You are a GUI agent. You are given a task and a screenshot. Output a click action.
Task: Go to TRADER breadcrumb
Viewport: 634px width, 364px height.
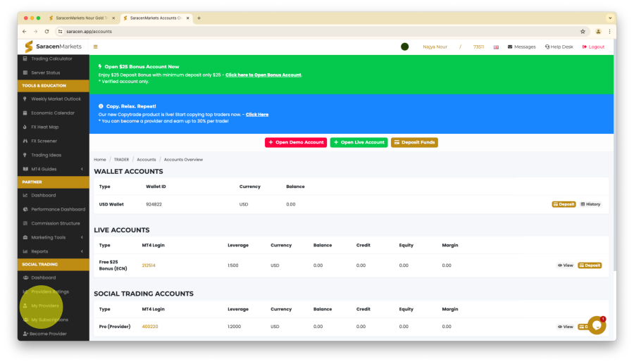(121, 160)
